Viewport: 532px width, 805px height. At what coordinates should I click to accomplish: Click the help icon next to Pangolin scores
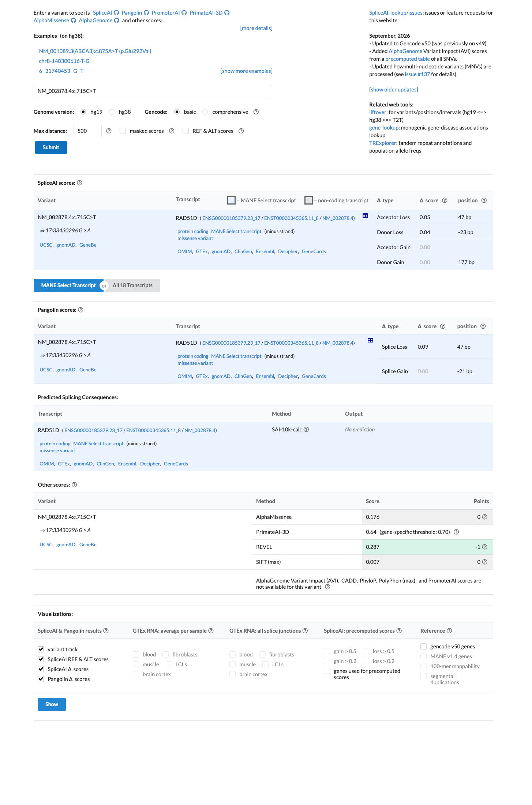pyautogui.click(x=81, y=310)
